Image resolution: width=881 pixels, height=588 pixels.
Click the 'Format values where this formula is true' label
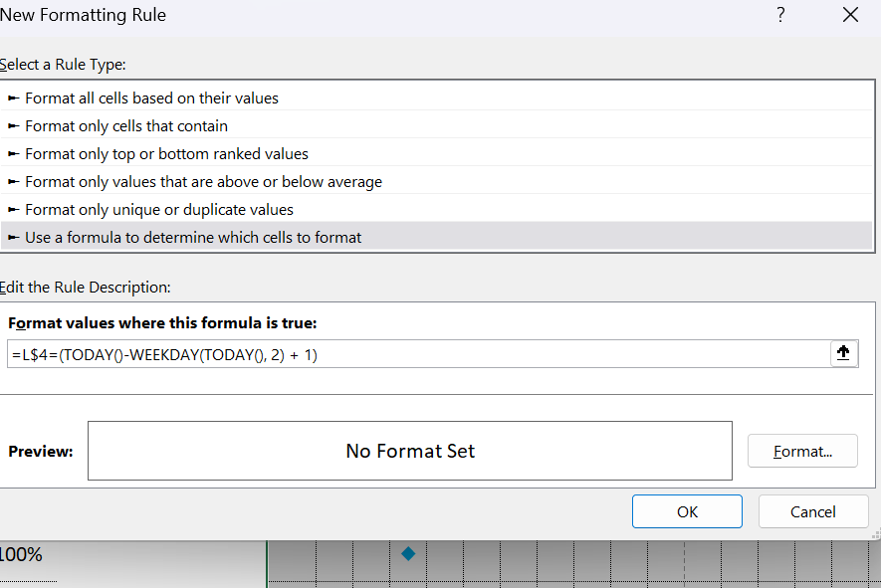162,323
